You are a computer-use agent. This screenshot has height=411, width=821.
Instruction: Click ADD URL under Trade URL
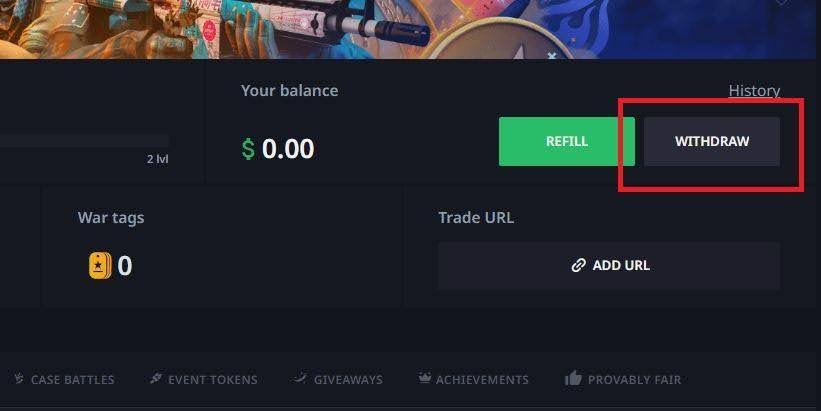click(609, 265)
